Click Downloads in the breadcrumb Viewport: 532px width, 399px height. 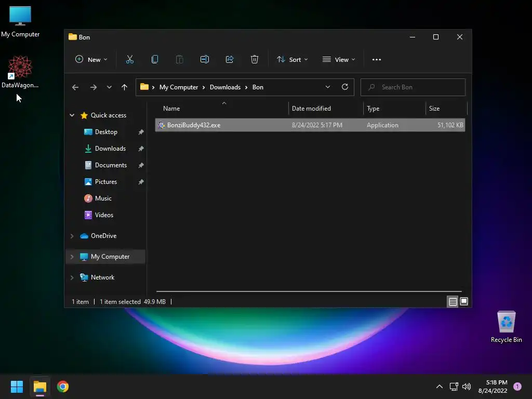click(225, 87)
